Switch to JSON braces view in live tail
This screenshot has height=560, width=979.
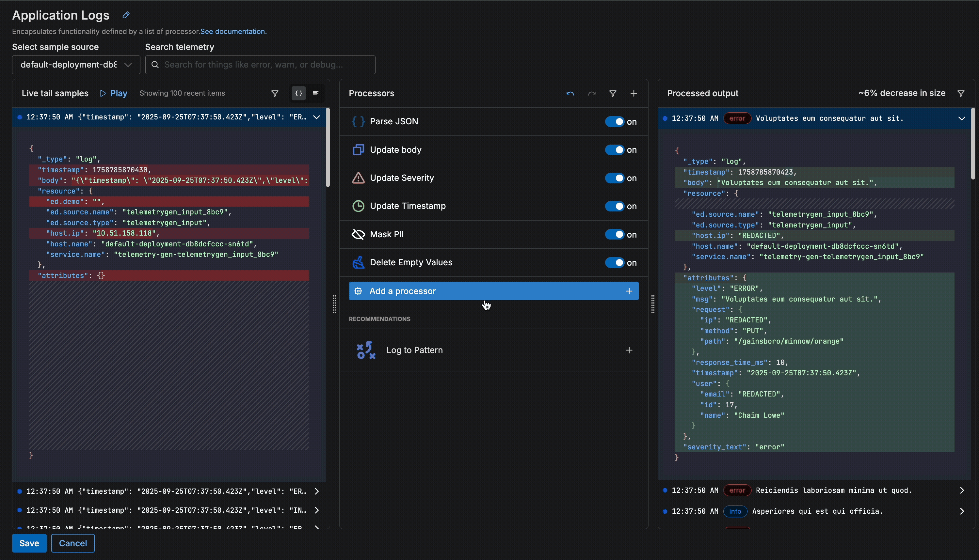298,93
